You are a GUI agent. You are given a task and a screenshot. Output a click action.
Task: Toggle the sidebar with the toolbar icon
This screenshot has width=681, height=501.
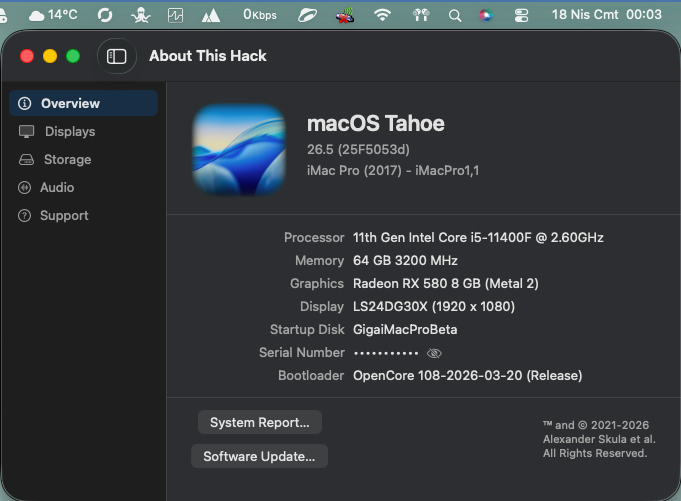click(116, 56)
